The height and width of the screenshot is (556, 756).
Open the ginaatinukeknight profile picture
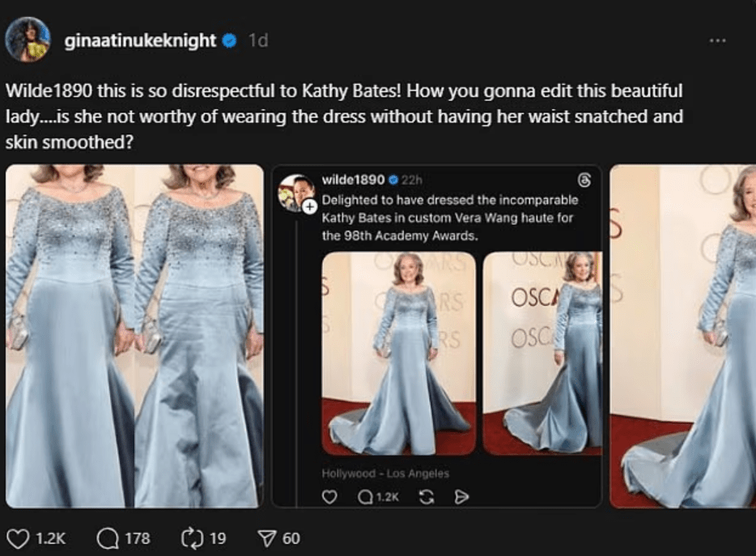coord(28,40)
